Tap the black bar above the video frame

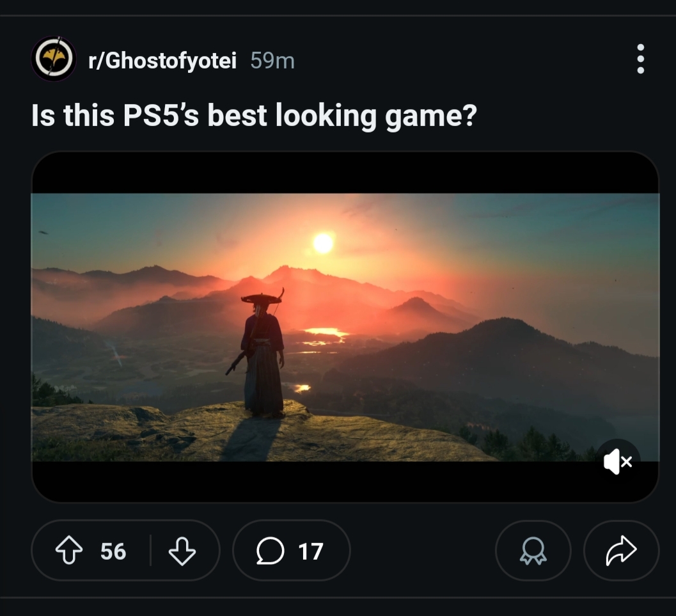pos(345,173)
